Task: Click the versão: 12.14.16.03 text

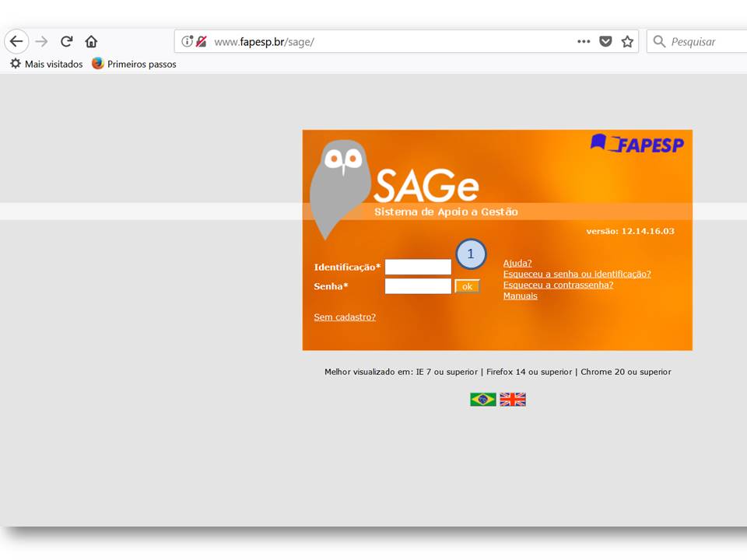Action: tap(630, 231)
